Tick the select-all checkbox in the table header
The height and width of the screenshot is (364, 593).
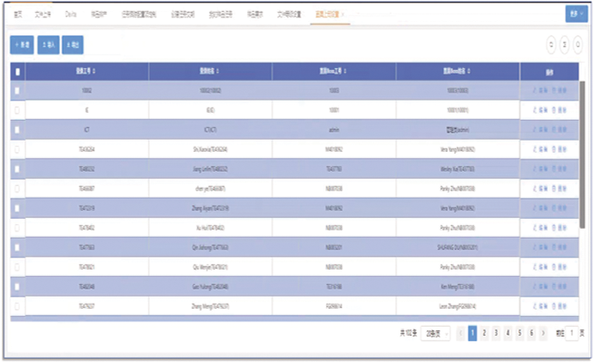[18, 71]
